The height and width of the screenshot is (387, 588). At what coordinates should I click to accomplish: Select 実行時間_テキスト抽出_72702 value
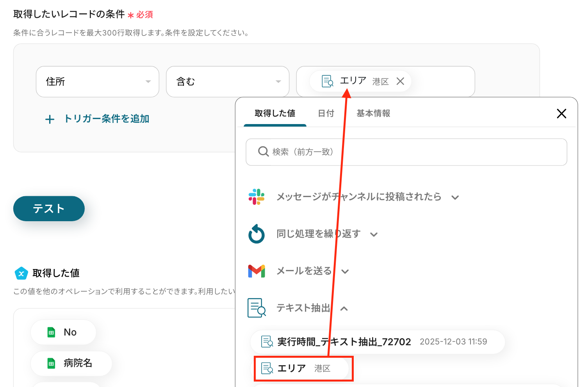pos(378,342)
